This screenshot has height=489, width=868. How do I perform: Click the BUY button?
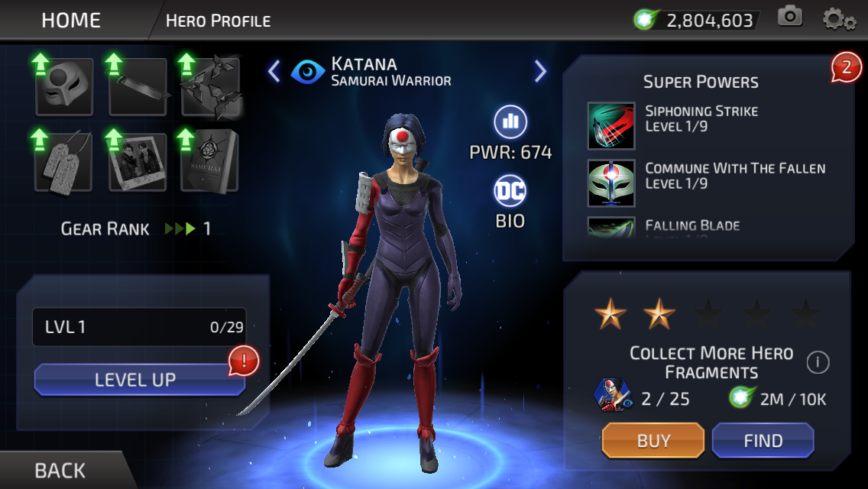(653, 440)
